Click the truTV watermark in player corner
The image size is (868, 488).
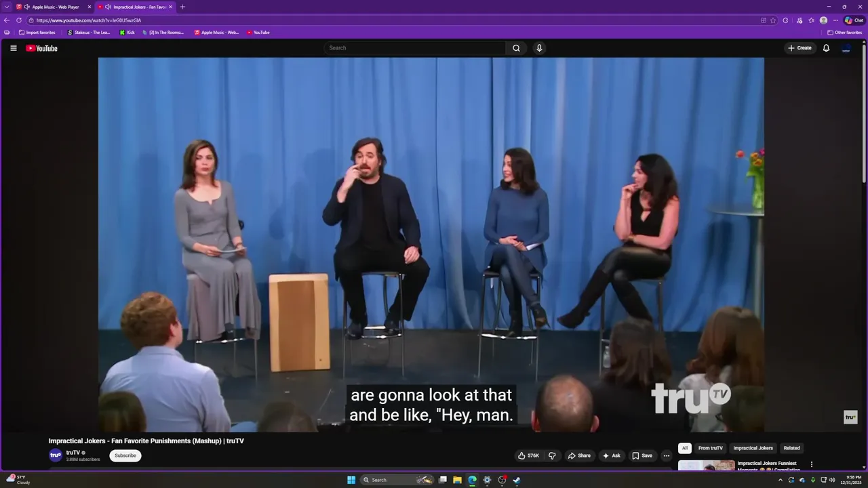tap(850, 417)
